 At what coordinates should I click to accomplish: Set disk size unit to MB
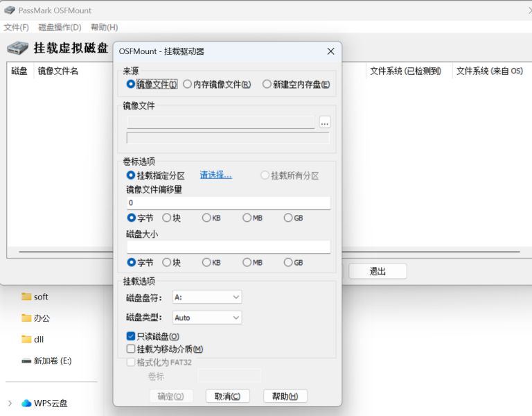point(247,262)
